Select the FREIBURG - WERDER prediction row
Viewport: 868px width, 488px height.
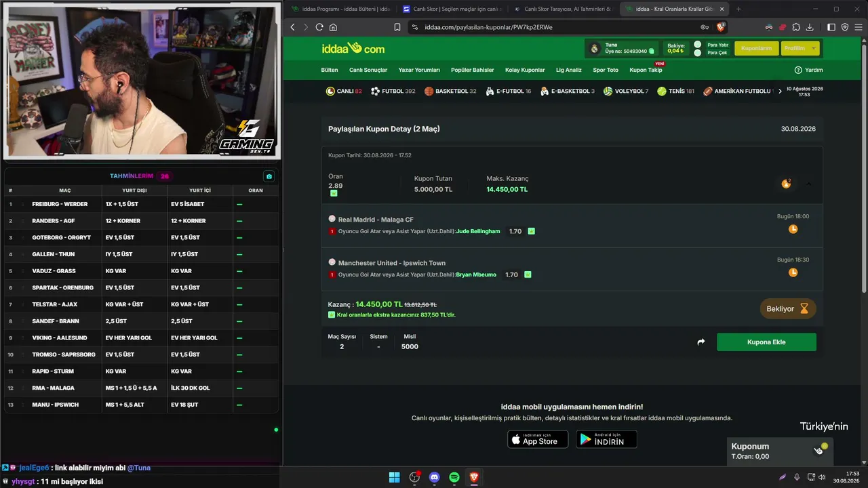(141, 204)
